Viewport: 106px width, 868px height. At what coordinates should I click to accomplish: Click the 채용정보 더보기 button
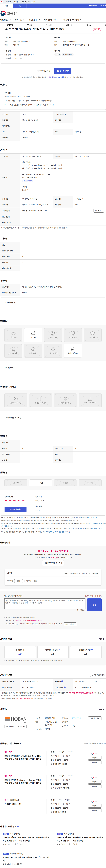(x=95, y=718)
